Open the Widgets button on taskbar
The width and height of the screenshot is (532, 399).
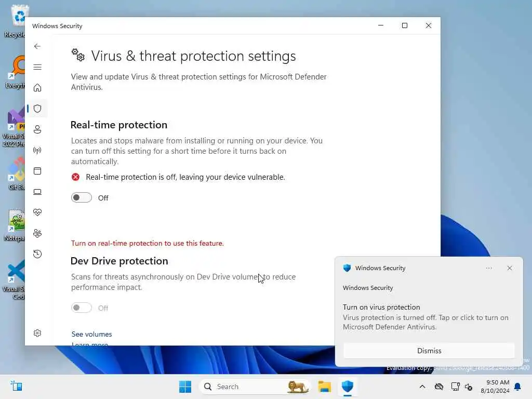[x=16, y=387]
